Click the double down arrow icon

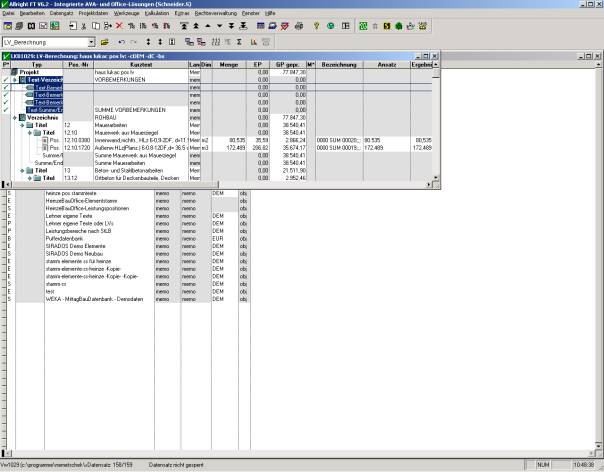231,26
